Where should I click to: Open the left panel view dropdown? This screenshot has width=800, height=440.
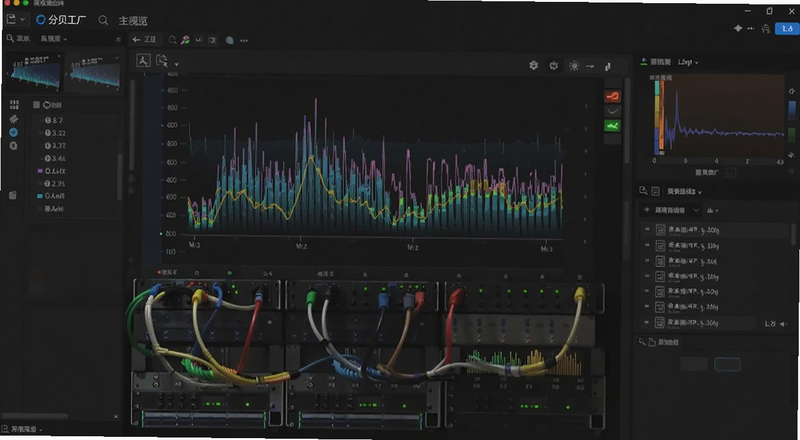point(54,39)
